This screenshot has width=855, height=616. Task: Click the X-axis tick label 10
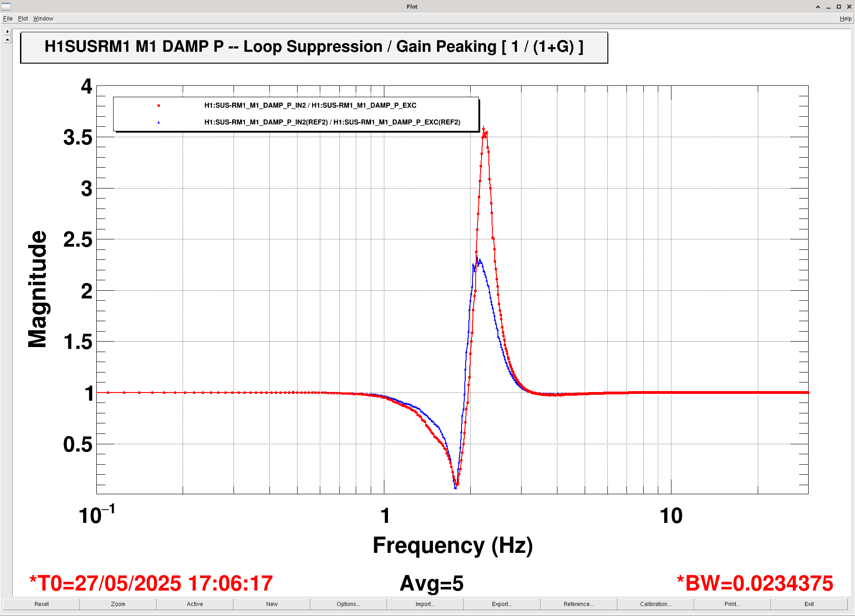tap(671, 516)
